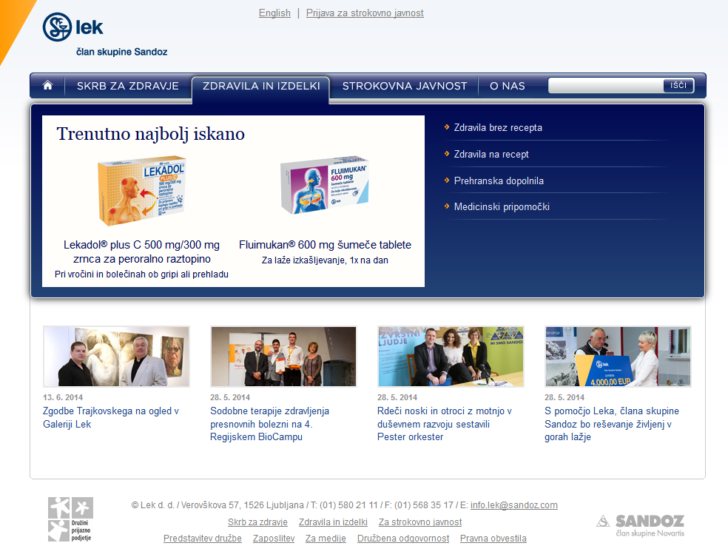Read Rdeči noski in otroci article
This screenshot has height=560, width=728.
coord(445,424)
